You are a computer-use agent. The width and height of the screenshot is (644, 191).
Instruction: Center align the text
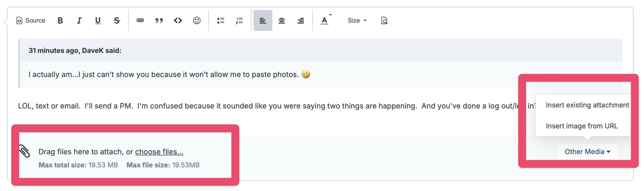coord(282,20)
